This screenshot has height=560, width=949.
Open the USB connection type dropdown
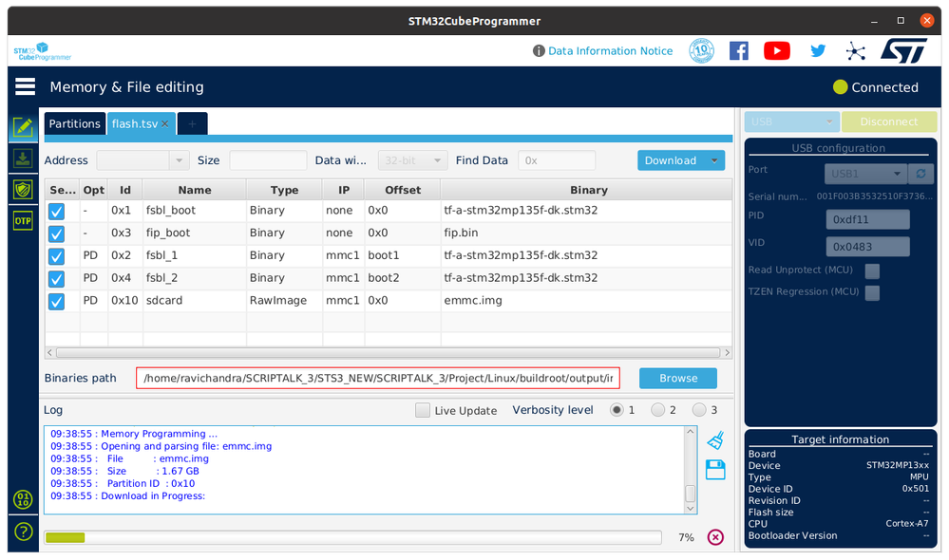click(x=791, y=121)
